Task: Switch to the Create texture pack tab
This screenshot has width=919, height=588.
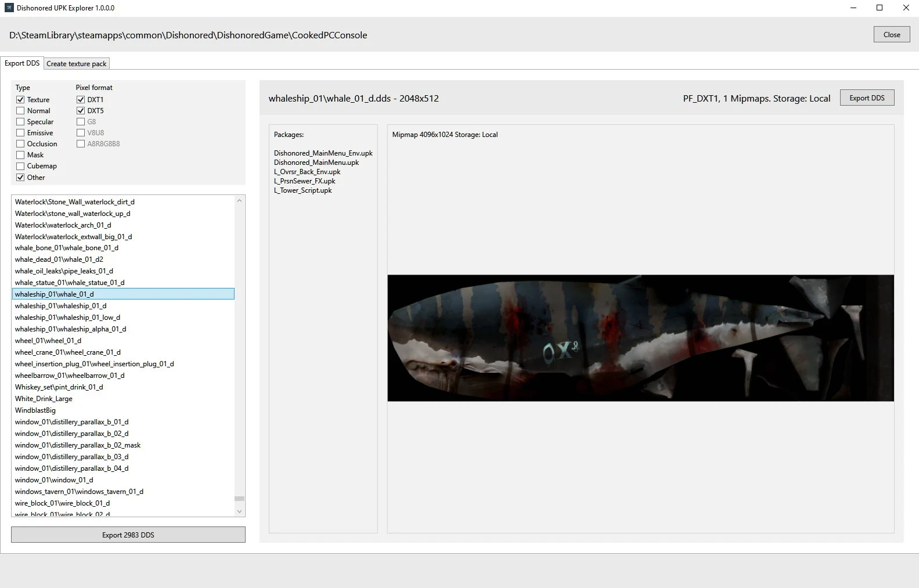Action: (77, 64)
